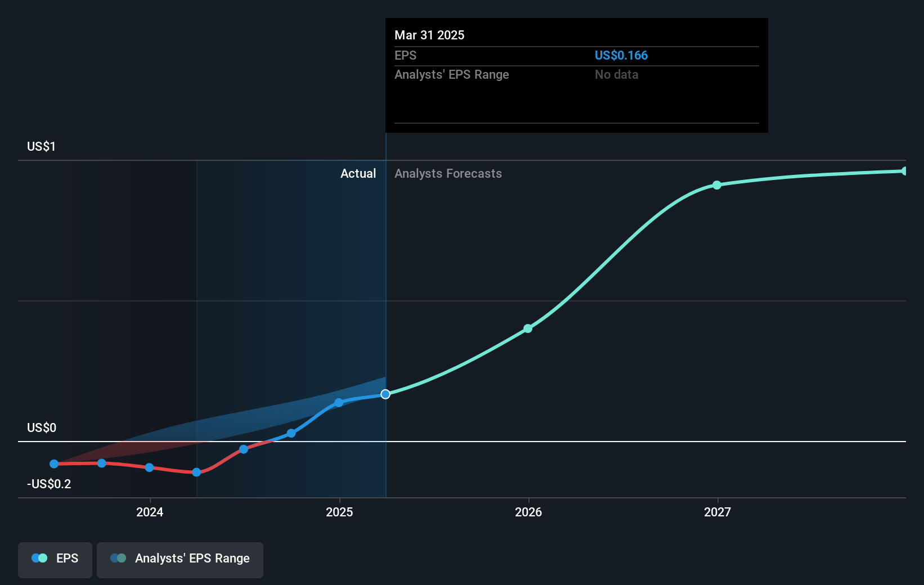Viewport: 924px width, 585px height.
Task: Click the EPS data point at 2024 start
Action: pos(149,467)
